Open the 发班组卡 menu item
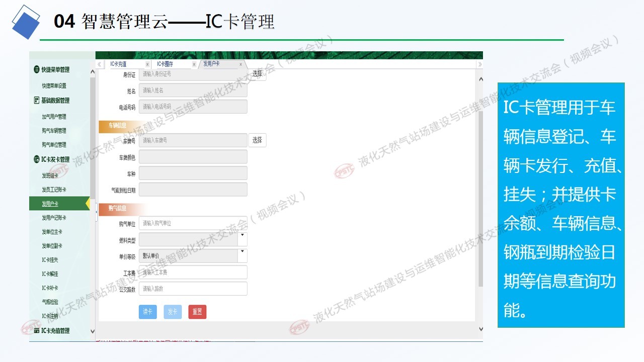This screenshot has height=362, width=644. (50, 175)
